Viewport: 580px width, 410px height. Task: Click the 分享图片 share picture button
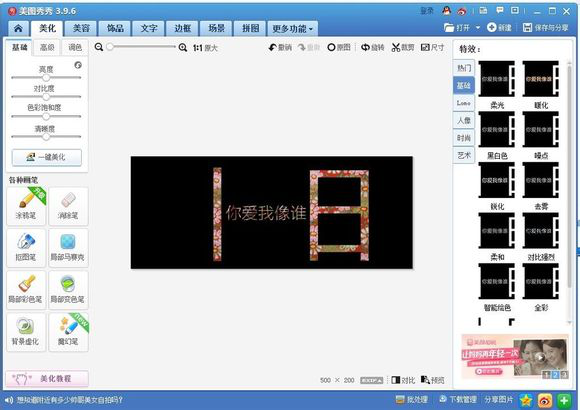click(x=499, y=400)
